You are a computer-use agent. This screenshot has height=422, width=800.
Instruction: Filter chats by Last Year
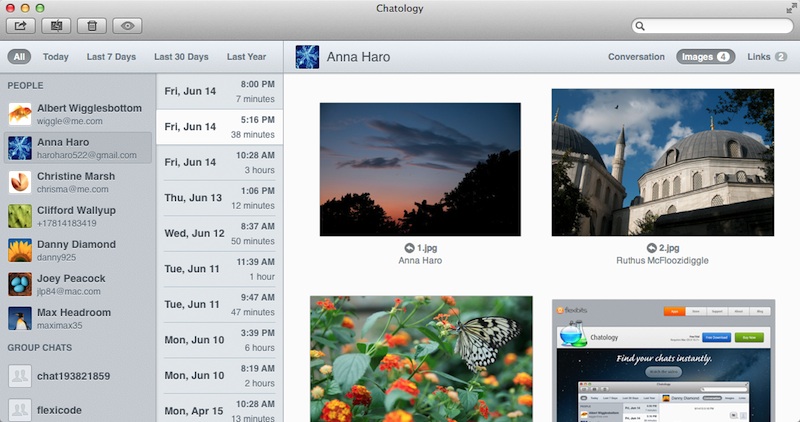[246, 57]
